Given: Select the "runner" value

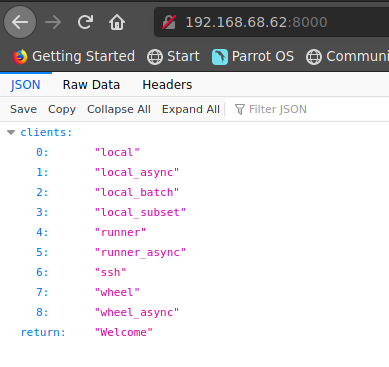Looking at the screenshot, I should (120, 232).
